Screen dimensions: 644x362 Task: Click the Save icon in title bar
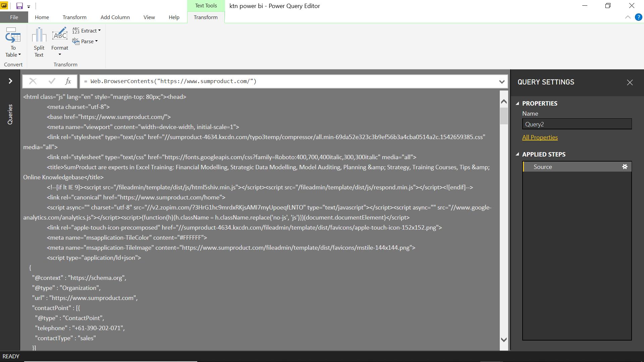pyautogui.click(x=19, y=6)
